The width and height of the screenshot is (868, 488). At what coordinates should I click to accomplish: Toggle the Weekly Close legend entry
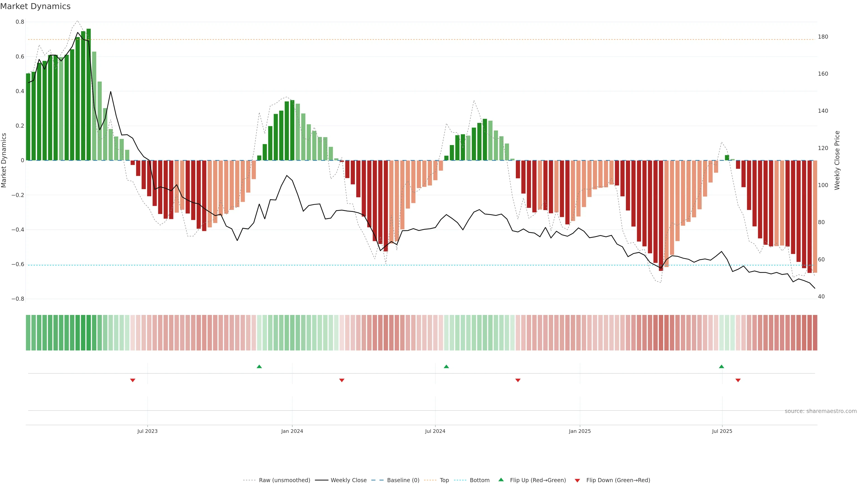pyautogui.click(x=348, y=480)
